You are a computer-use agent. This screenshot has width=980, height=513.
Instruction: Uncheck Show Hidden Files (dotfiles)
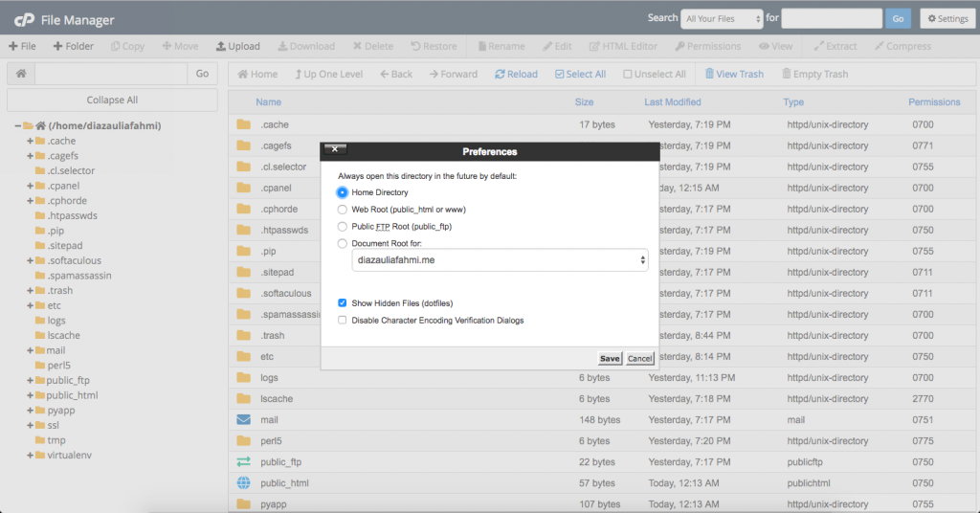tap(343, 303)
